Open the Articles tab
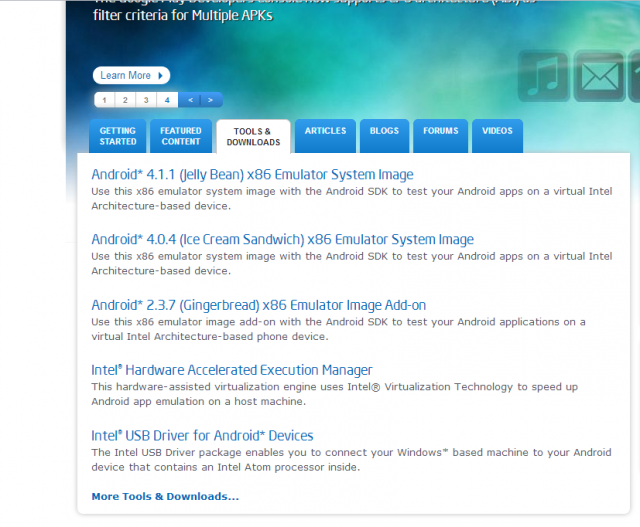 tap(325, 136)
